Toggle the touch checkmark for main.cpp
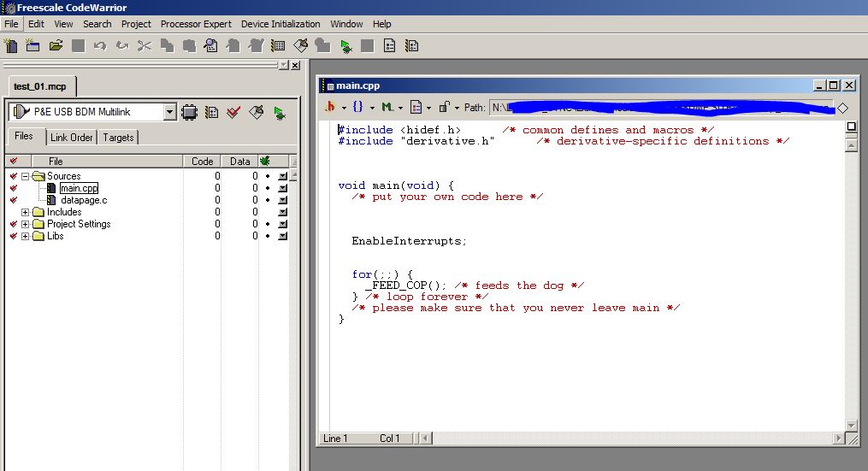Image resolution: width=868 pixels, height=471 pixels. tap(14, 188)
